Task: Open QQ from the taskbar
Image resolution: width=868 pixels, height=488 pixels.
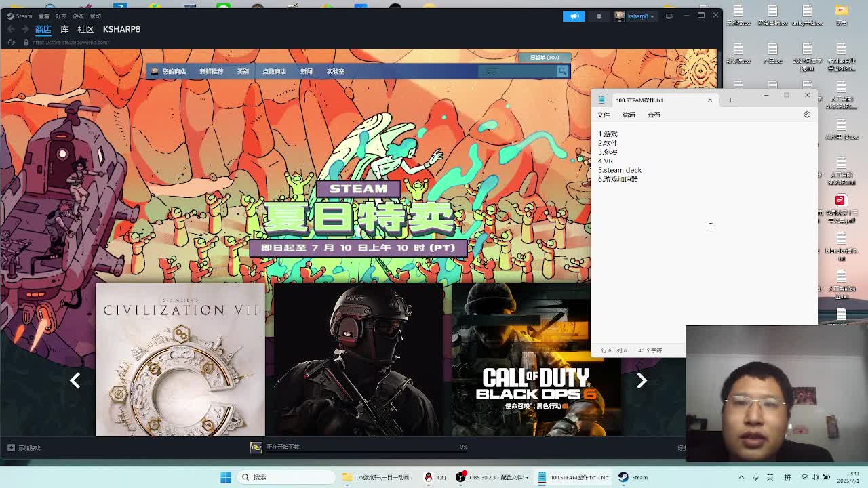Action: [x=435, y=477]
